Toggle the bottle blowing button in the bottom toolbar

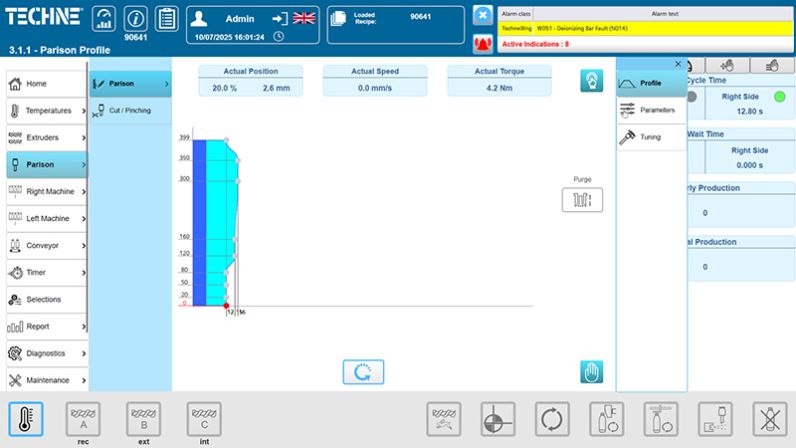pyautogui.click(x=607, y=419)
